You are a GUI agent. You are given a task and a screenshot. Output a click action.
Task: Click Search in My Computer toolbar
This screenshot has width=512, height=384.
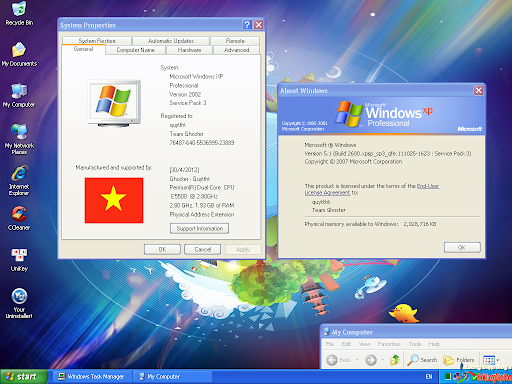click(x=422, y=360)
